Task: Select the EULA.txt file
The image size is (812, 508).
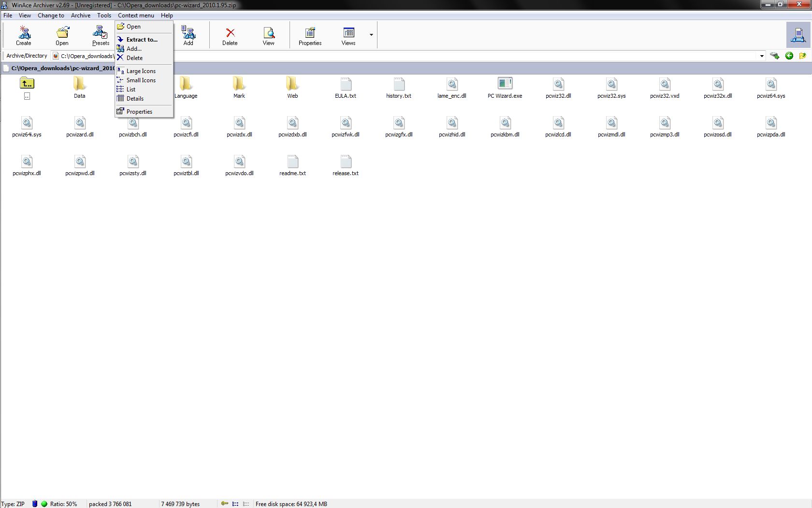Action: tap(346, 88)
